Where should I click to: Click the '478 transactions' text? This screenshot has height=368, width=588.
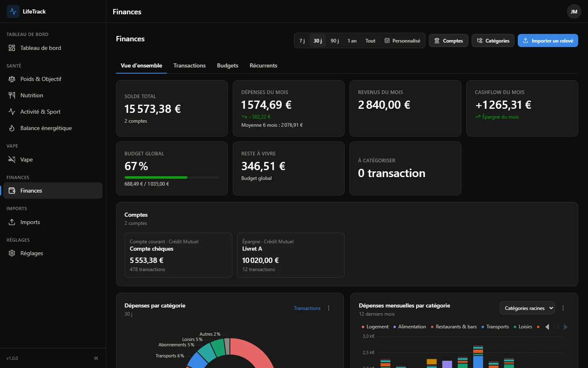[x=147, y=269]
